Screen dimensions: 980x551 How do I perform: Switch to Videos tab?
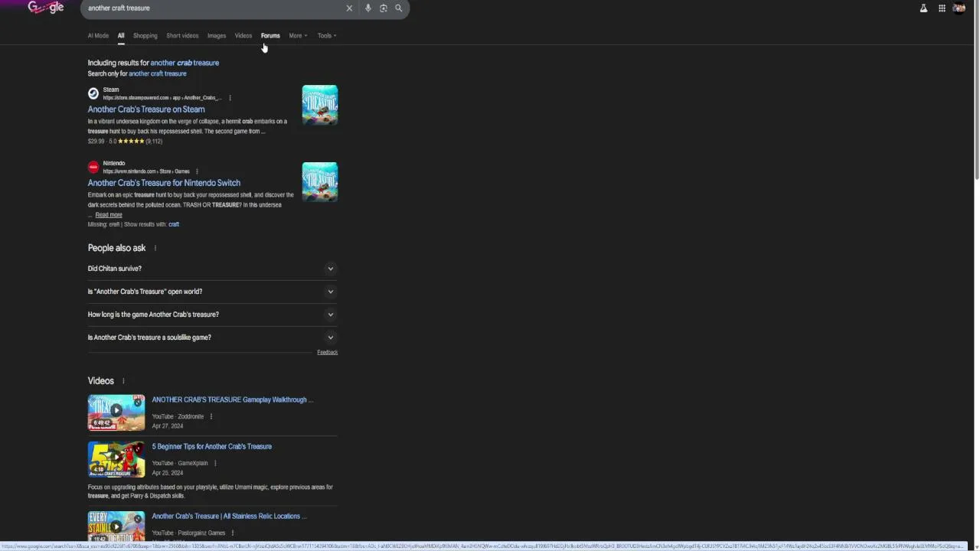point(243,36)
